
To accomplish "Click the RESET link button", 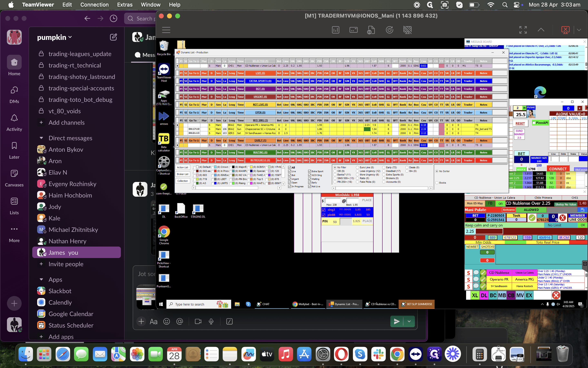I will click(x=520, y=123).
